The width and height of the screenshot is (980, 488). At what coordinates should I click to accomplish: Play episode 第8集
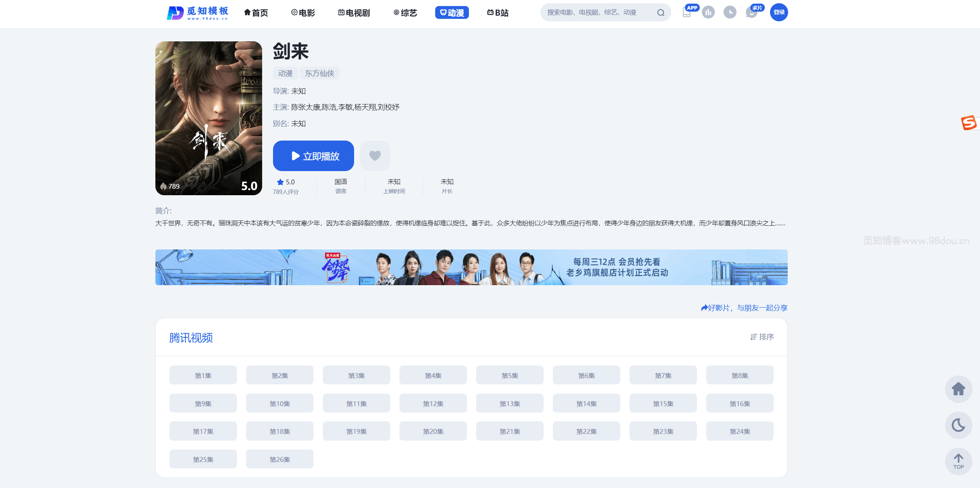[x=740, y=375]
